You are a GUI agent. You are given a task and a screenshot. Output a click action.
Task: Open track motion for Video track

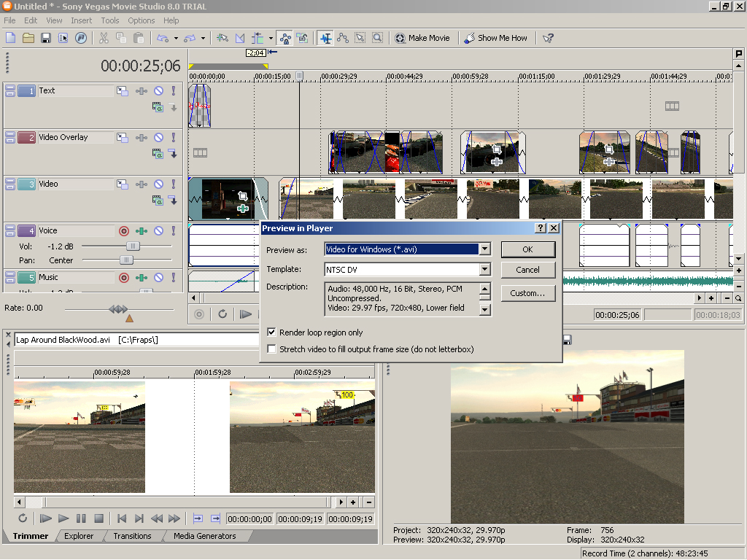pyautogui.click(x=122, y=184)
